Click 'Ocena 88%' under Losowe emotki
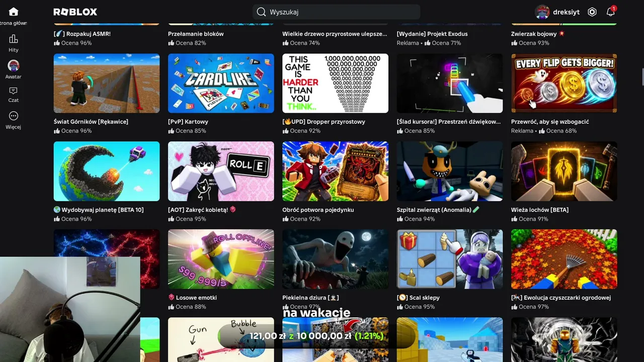The width and height of the screenshot is (644, 362). (x=187, y=307)
